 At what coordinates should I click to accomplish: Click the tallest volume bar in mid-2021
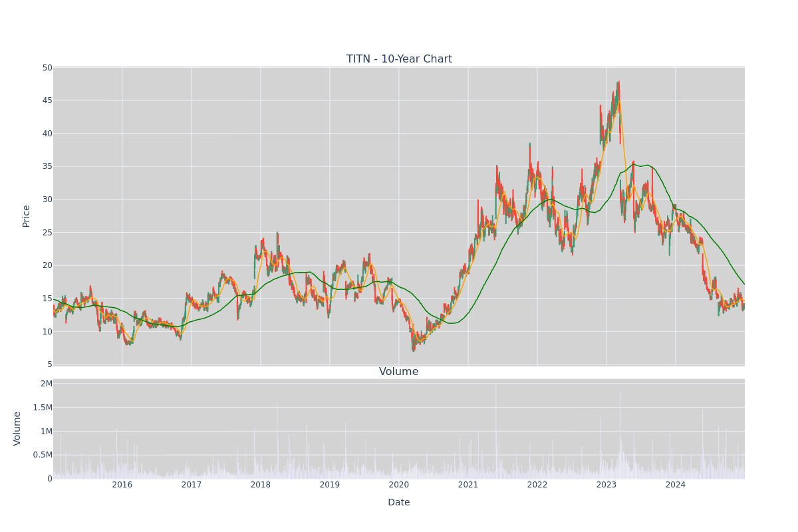tap(495, 431)
